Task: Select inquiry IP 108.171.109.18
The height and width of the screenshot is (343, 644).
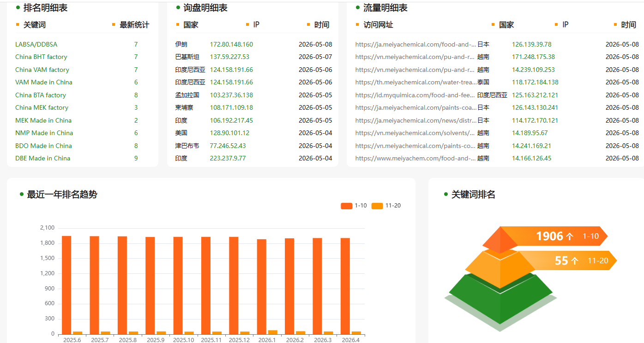Action: point(231,107)
